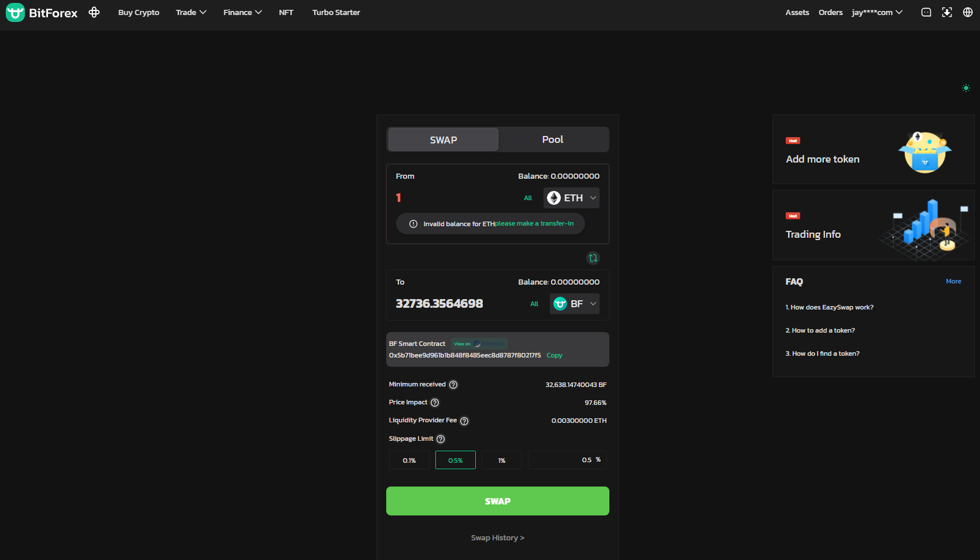The width and height of the screenshot is (980, 560).
Task: Open the BF token selector dropdown
Action: coord(575,304)
